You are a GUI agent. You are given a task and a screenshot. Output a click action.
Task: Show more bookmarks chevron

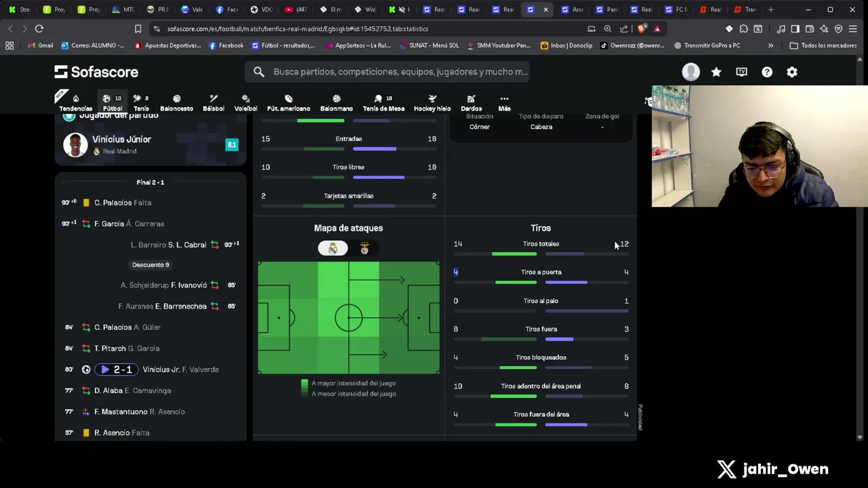tap(770, 45)
